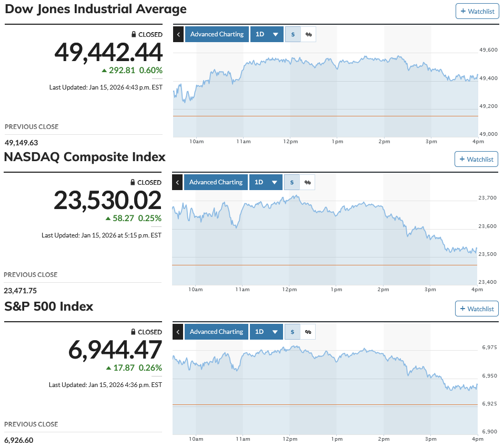Switch S&P 500 chart to percent view
The image size is (504, 446).
coord(308,332)
